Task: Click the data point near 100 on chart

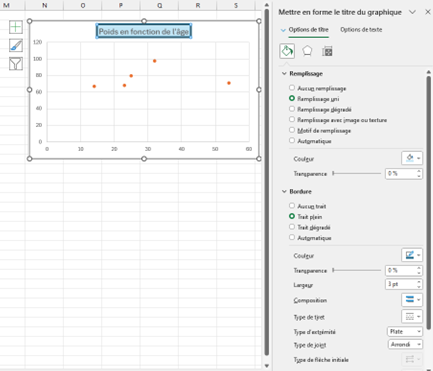Action: (154, 61)
